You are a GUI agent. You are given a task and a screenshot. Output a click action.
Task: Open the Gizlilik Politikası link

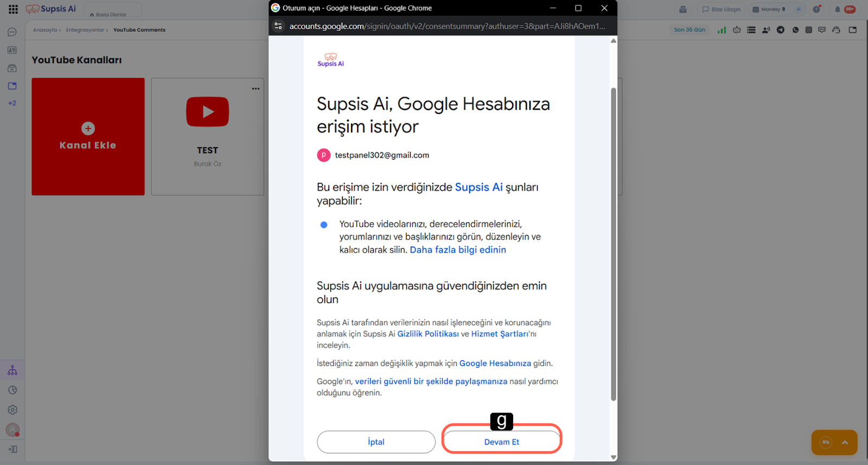pos(427,334)
